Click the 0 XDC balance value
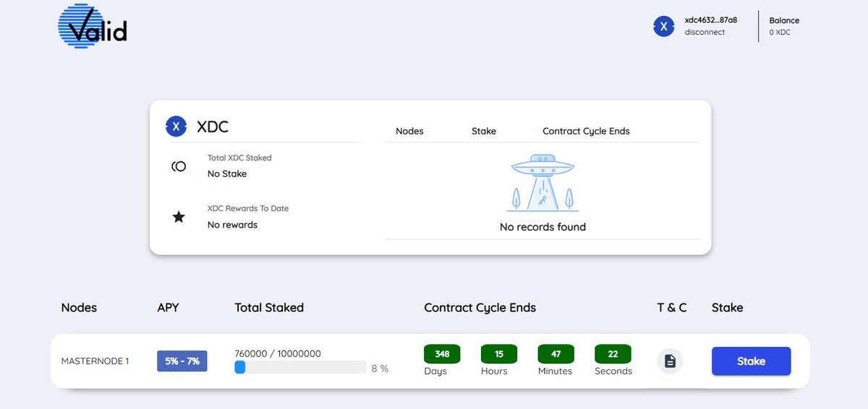 tap(780, 33)
